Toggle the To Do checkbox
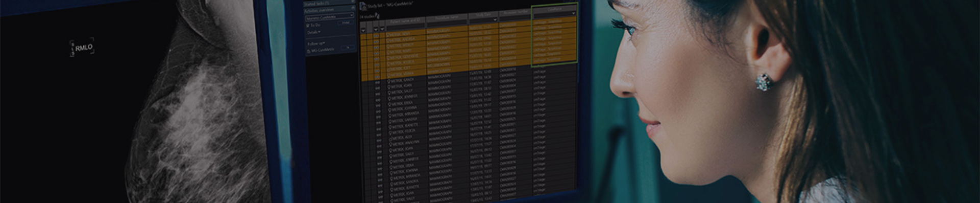The image size is (980, 203). pyautogui.click(x=308, y=25)
